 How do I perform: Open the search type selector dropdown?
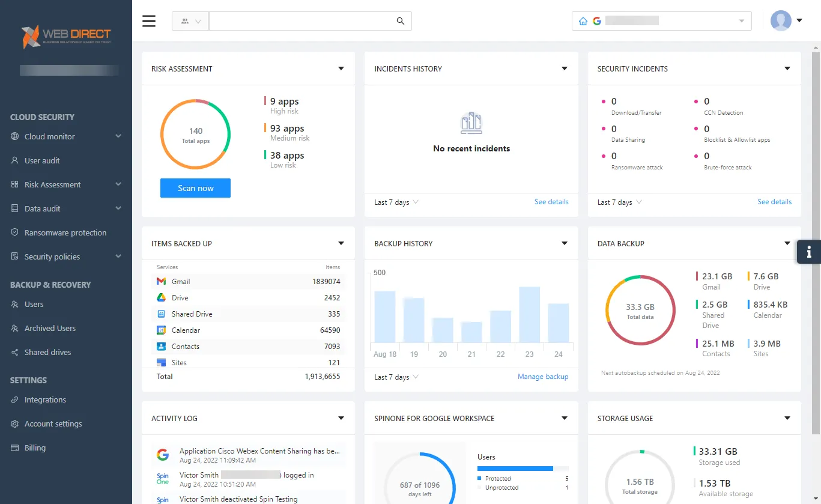190,21
